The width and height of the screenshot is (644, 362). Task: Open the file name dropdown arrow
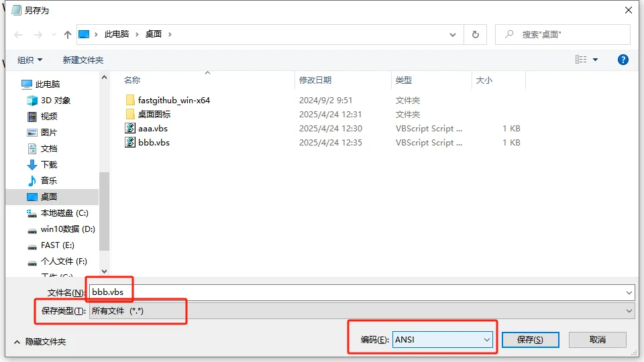point(629,293)
